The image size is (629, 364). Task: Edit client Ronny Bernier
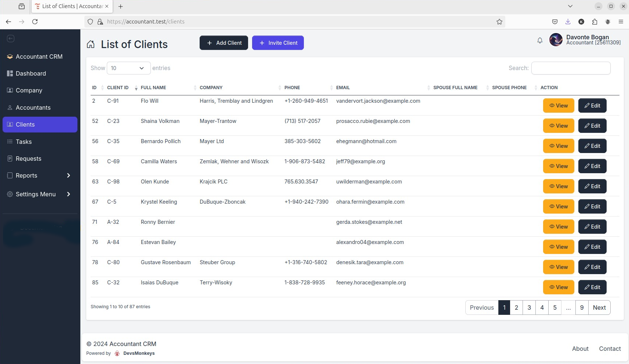[592, 227]
